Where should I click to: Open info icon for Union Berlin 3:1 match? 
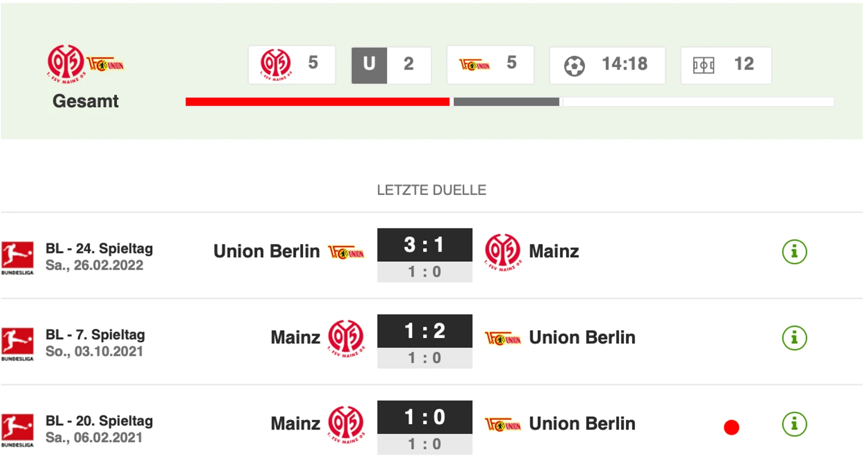(x=794, y=252)
